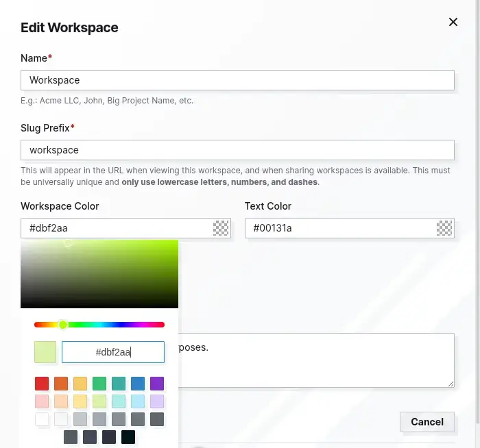Select the bright yellow color swatch
This screenshot has height=448, width=480.
click(80, 384)
